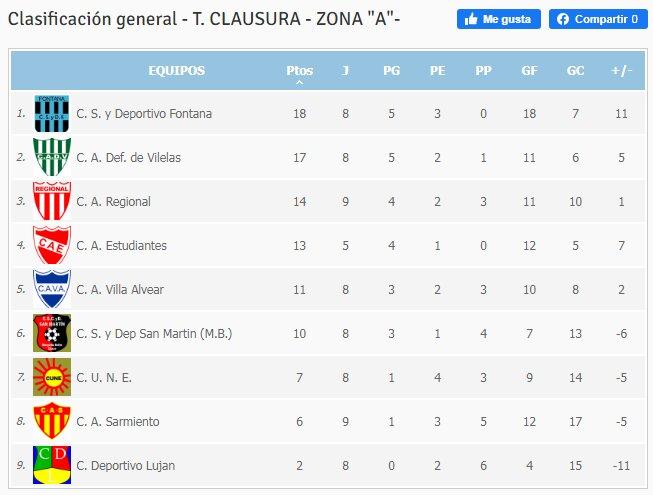Sort table by GF column header
Image resolution: width=653 pixels, height=495 pixels.
(529, 71)
